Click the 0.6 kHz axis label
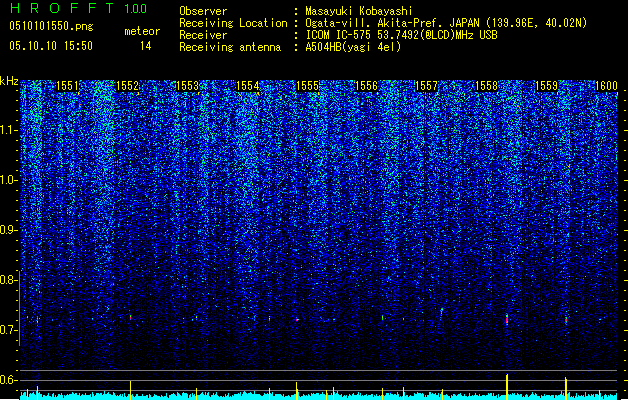The image size is (629, 400). pyautogui.click(x=8, y=380)
